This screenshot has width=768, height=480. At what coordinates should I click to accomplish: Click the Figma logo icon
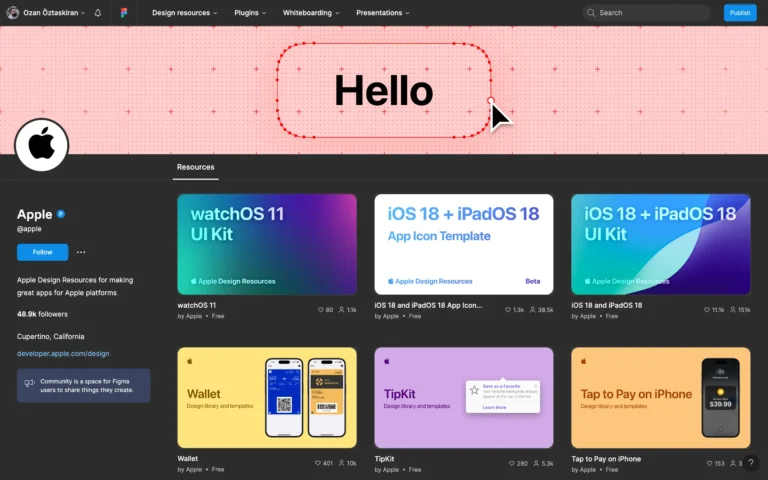pyautogui.click(x=124, y=13)
